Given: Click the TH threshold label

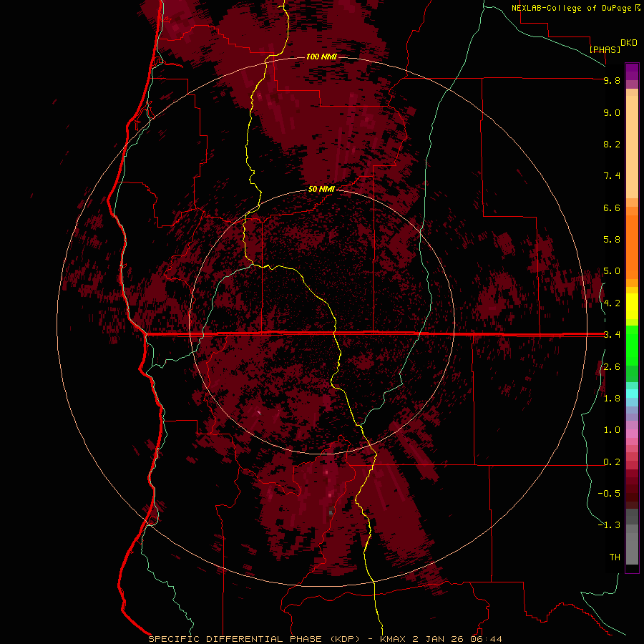Looking at the screenshot, I should 615,557.
